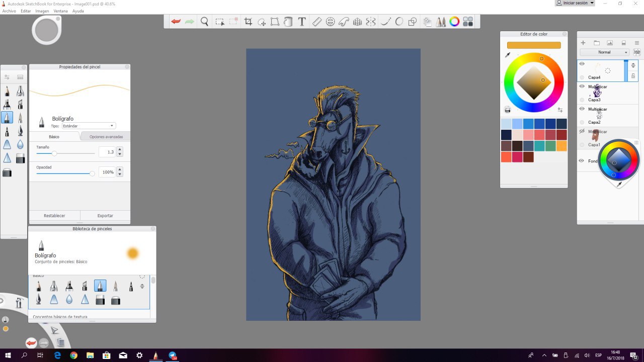The image size is (644, 362).
Task: Enable the French Curve tool
Action: [344, 22]
